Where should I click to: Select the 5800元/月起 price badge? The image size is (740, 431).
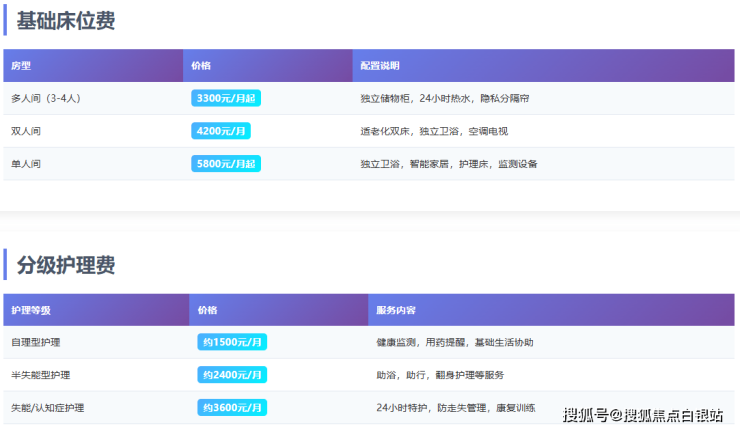(226, 163)
